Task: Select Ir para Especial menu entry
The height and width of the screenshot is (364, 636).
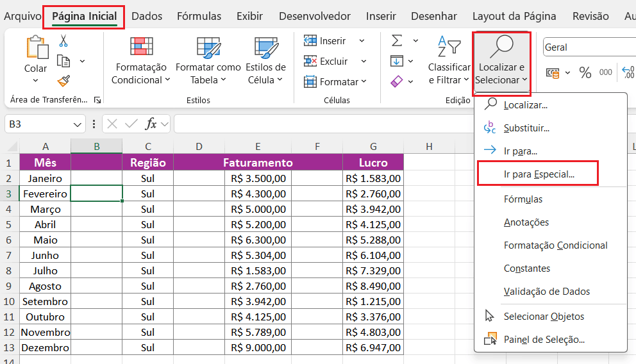Action: pos(539,174)
